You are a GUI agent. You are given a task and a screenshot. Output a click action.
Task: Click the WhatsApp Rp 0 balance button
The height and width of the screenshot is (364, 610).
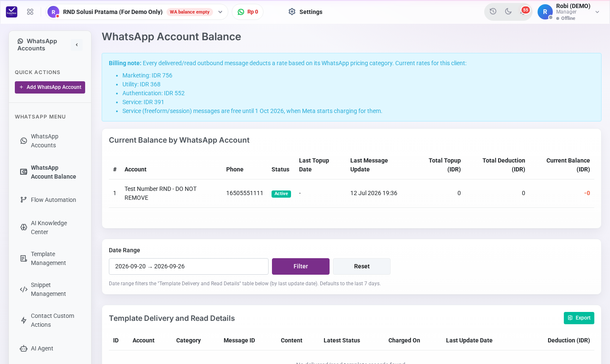pos(248,12)
